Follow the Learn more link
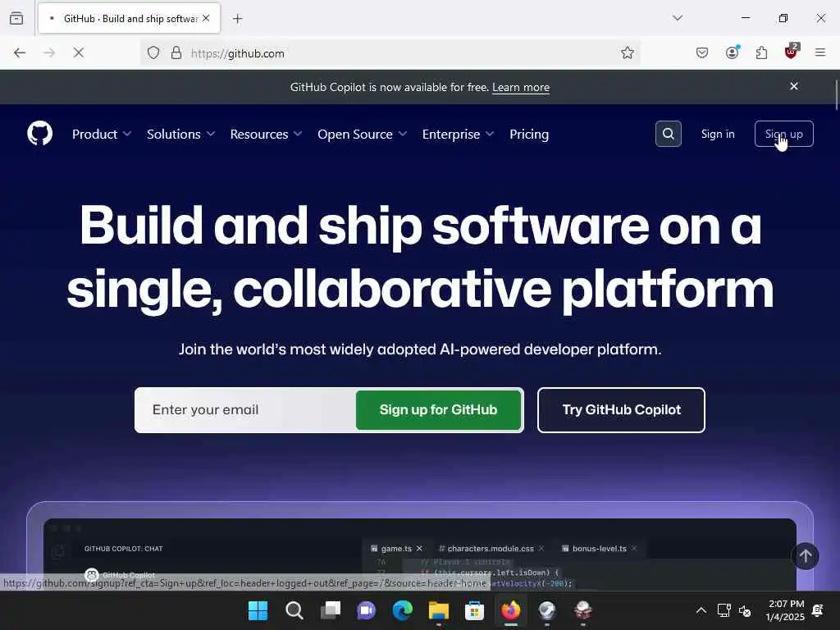This screenshot has height=630, width=840. click(x=521, y=87)
